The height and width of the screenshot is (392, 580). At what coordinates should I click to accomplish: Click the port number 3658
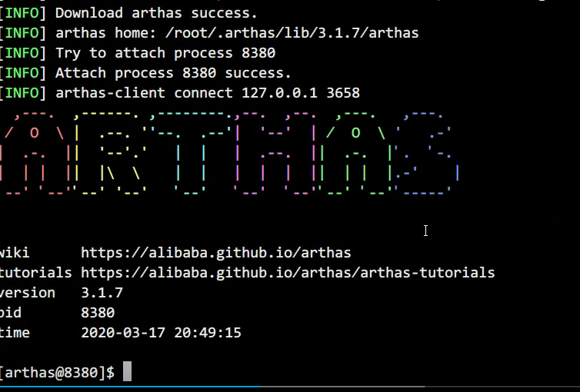(x=343, y=93)
